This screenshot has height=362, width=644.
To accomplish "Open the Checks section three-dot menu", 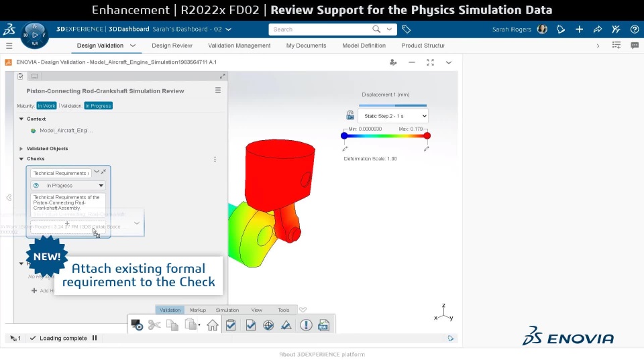I will (x=215, y=160).
